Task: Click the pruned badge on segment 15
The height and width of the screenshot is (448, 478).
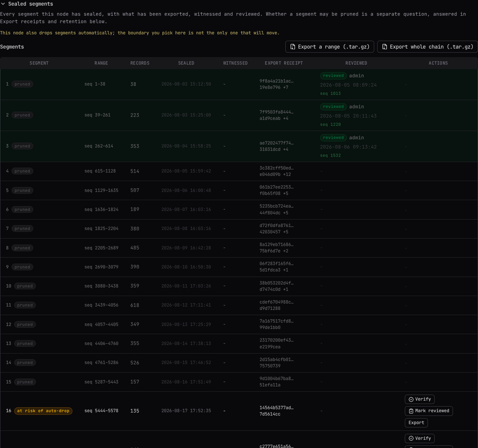Action: tap(25, 382)
